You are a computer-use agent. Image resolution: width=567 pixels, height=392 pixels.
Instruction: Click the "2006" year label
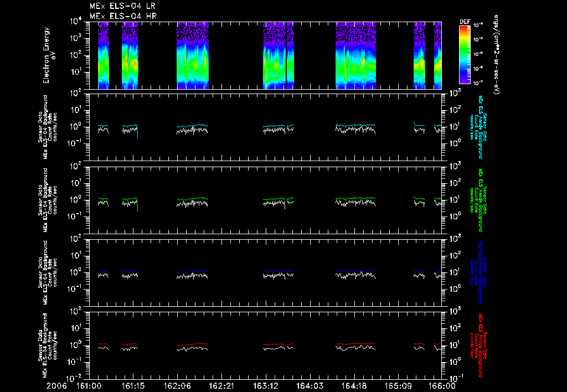[57, 386]
